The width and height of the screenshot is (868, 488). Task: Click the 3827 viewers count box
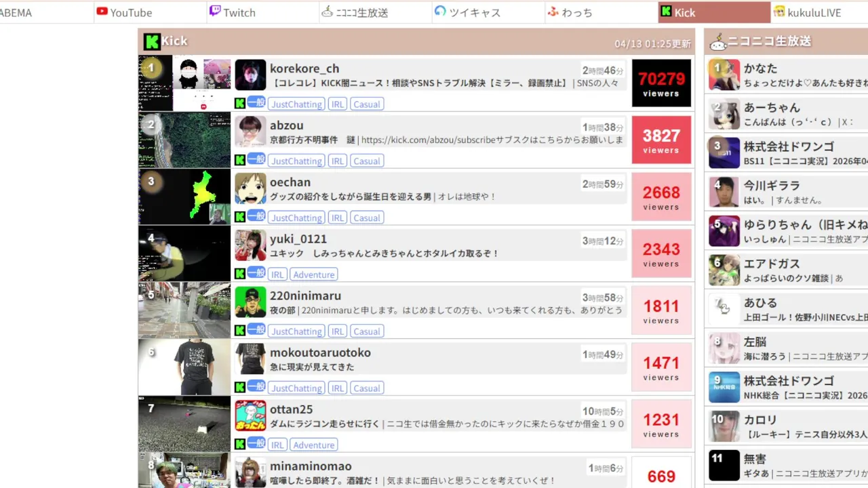[x=661, y=140]
